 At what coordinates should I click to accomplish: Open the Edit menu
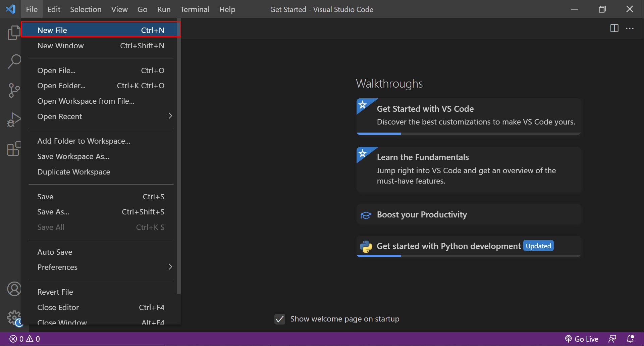click(x=54, y=9)
